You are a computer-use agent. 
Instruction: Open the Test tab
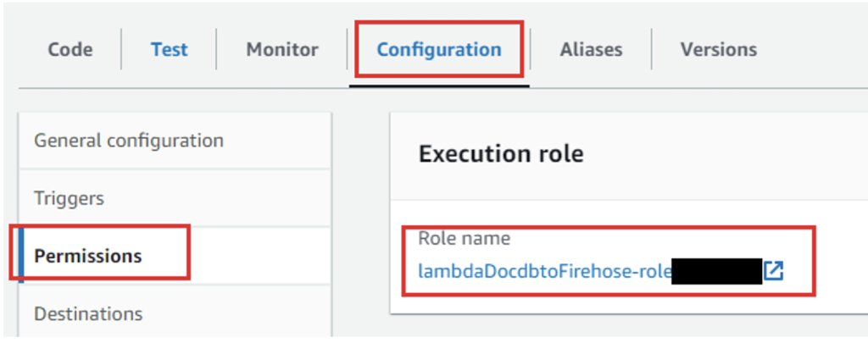click(x=169, y=50)
